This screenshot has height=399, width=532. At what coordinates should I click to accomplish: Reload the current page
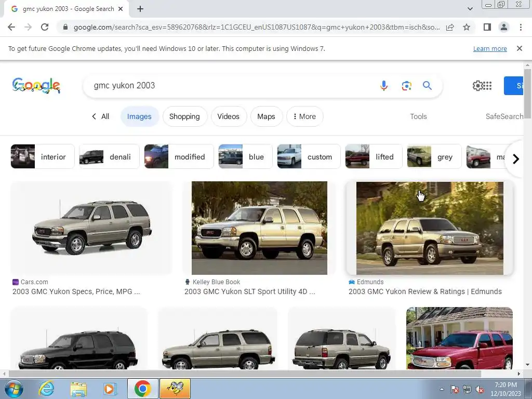click(x=45, y=27)
